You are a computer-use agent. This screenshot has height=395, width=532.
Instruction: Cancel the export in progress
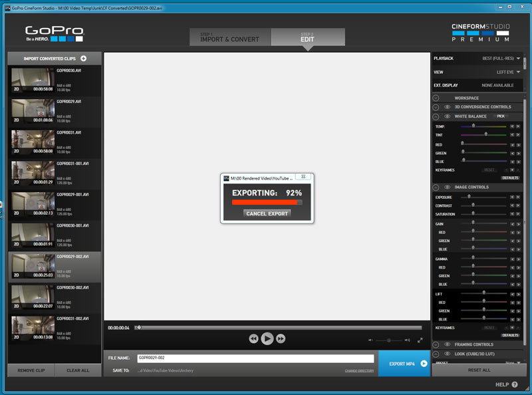(x=267, y=213)
